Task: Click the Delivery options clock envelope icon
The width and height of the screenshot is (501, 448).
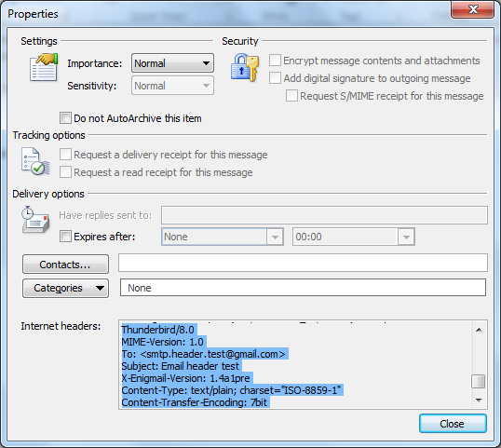Action: point(35,219)
